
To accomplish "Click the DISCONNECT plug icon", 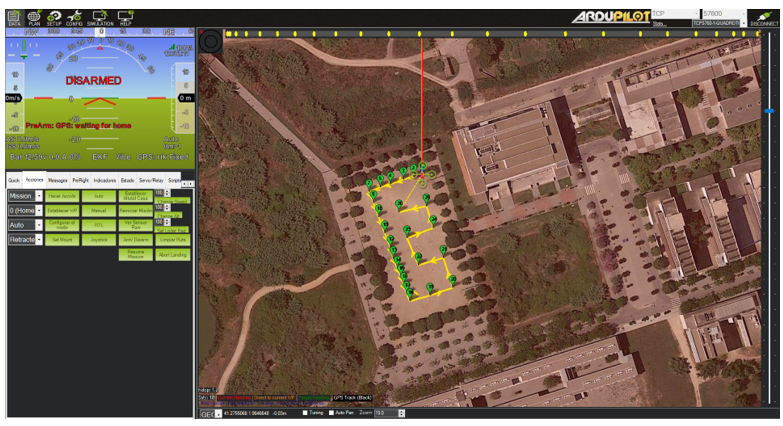I will (x=763, y=18).
